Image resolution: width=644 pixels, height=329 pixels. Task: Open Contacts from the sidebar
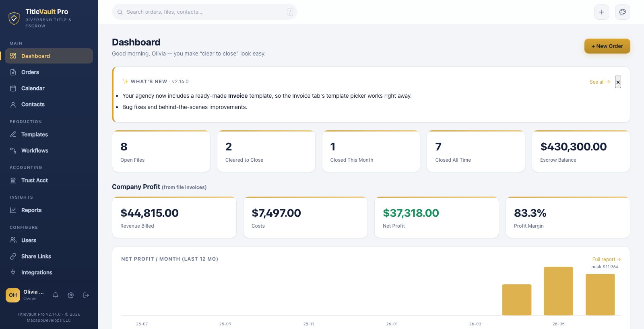point(49,104)
